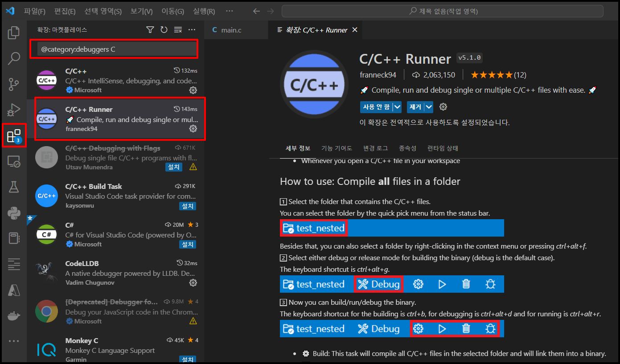Image resolution: width=620 pixels, height=364 pixels.
Task: Open the lines outline icon in activity bar
Action: coord(14,264)
